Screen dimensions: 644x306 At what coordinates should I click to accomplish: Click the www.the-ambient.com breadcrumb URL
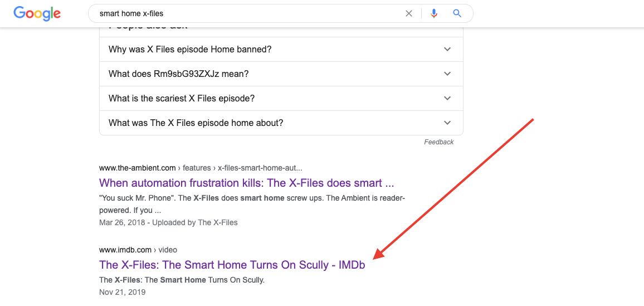point(201,168)
